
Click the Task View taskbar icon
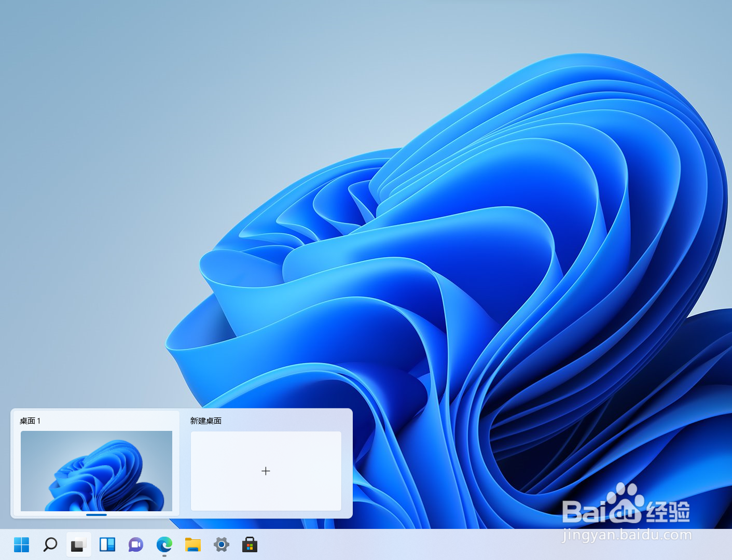click(78, 545)
